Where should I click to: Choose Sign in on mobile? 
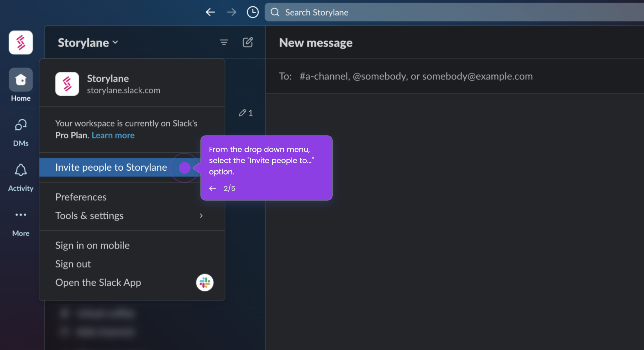click(92, 245)
